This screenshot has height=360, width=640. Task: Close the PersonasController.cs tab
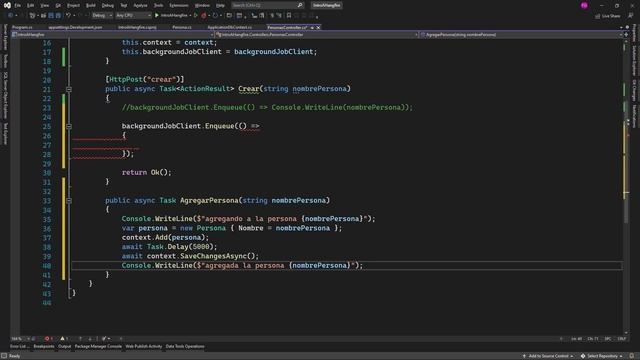[318, 27]
